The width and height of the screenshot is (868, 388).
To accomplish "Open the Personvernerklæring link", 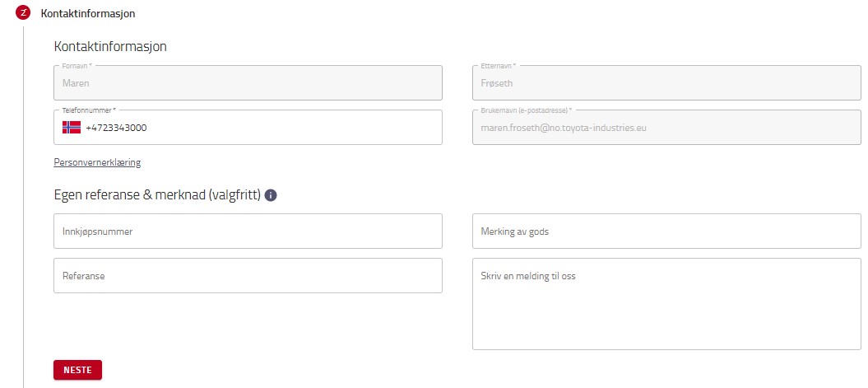I will 97,162.
